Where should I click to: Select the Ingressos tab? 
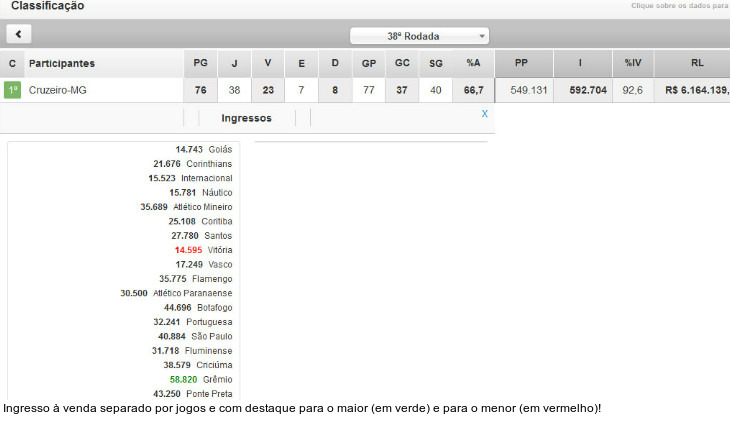pyautogui.click(x=246, y=118)
